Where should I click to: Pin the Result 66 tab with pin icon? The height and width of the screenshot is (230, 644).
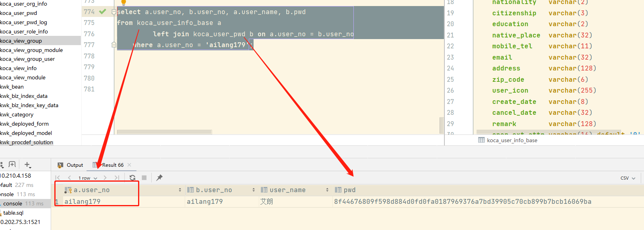pos(159,178)
